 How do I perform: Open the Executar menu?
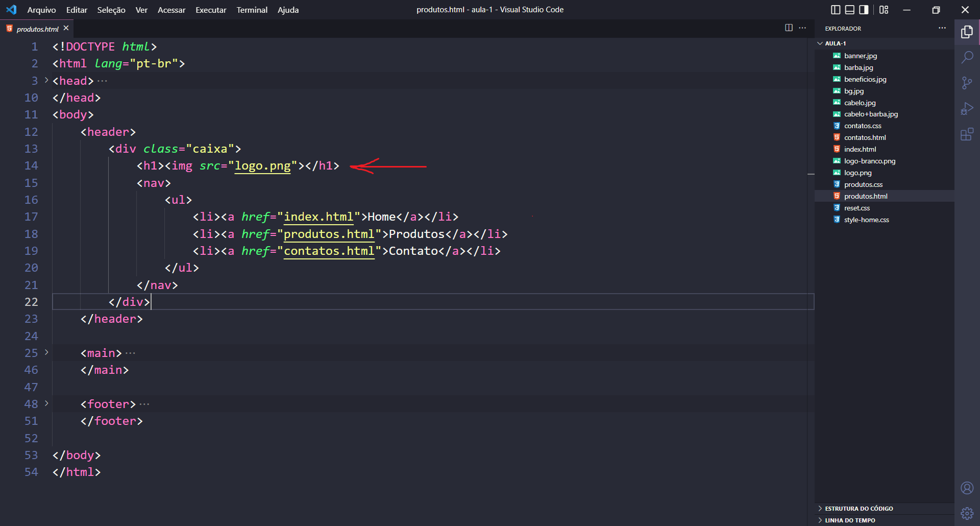[211, 10]
